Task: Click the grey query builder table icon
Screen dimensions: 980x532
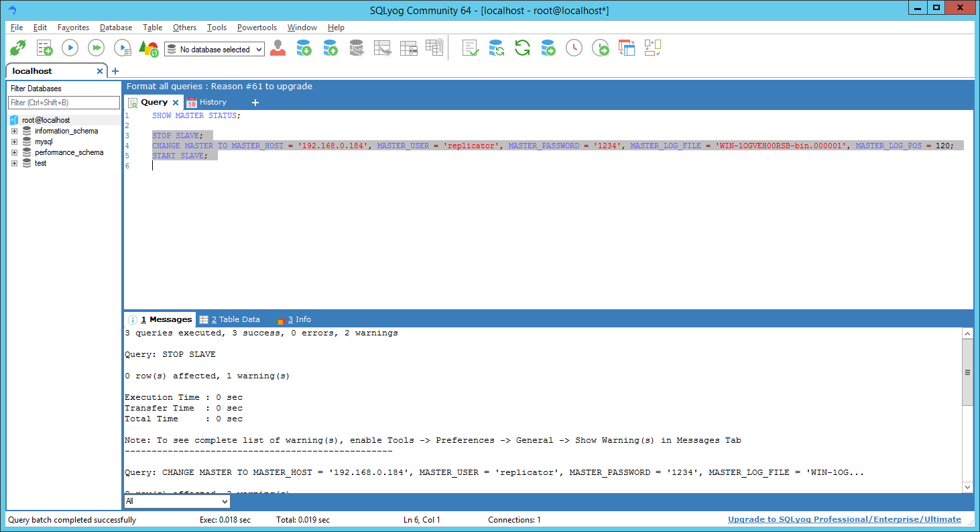Action: pos(409,48)
